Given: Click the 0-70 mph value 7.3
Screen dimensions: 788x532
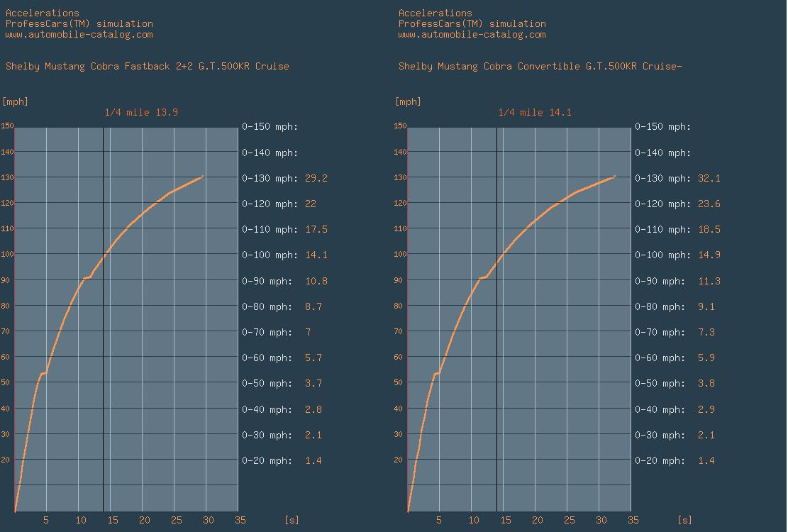Looking at the screenshot, I should tap(706, 333).
